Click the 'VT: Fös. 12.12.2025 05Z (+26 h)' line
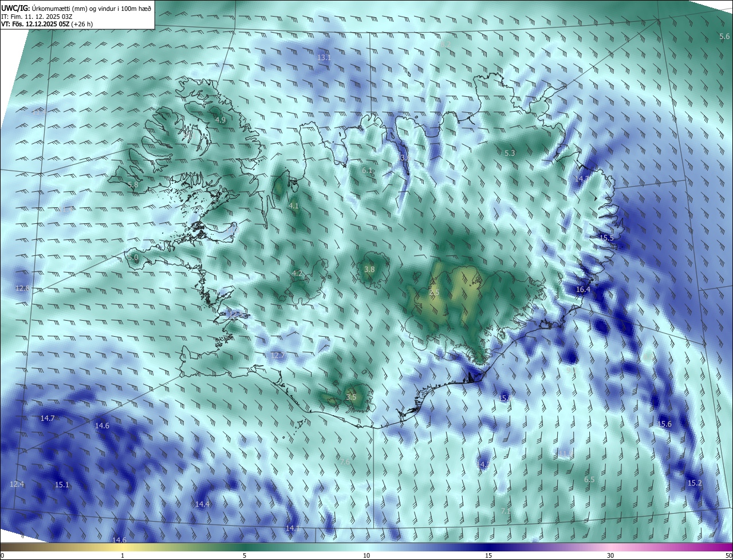Screen dimensions: 733x560 pos(47,24)
